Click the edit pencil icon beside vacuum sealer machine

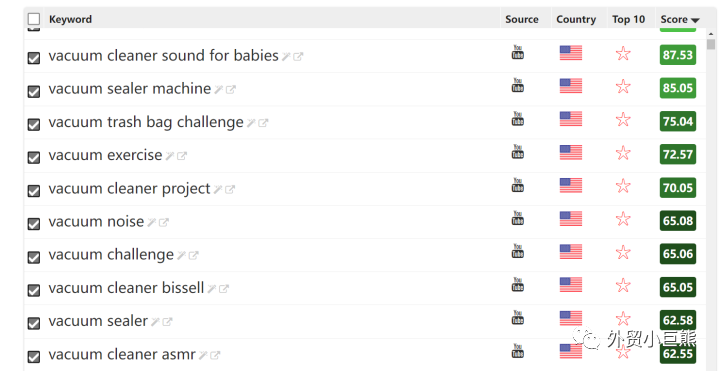click(x=219, y=90)
